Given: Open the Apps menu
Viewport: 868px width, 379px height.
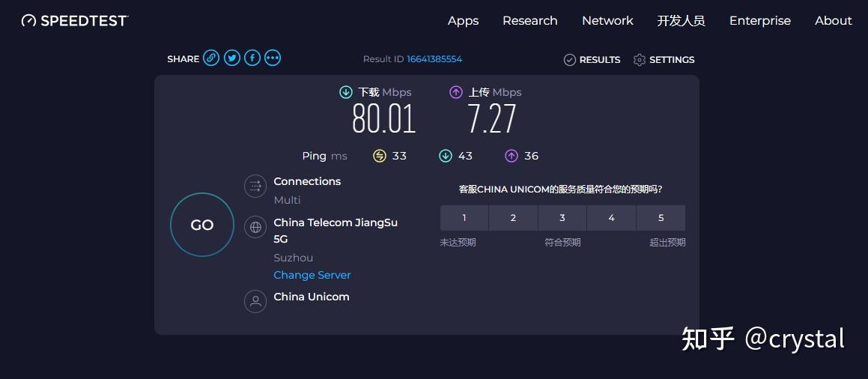Looking at the screenshot, I should [x=463, y=21].
